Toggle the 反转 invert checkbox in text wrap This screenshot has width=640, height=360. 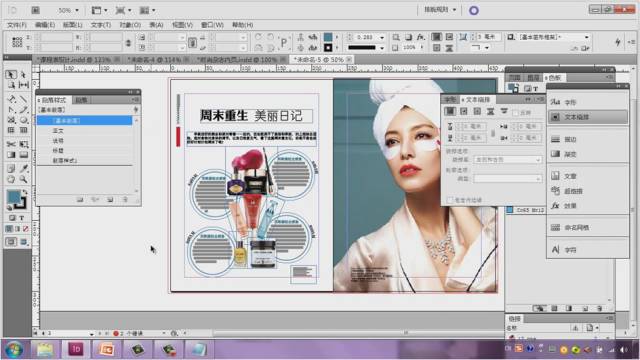pyautogui.click(x=516, y=113)
